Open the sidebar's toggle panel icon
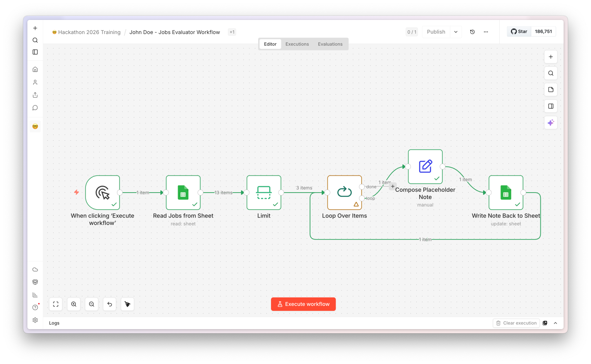Viewport: 591px width, 364px height. point(35,52)
